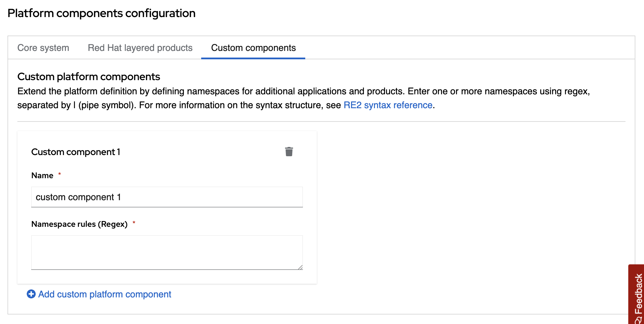This screenshot has width=644, height=324.
Task: Click the Custom platform components heading
Action: [88, 77]
